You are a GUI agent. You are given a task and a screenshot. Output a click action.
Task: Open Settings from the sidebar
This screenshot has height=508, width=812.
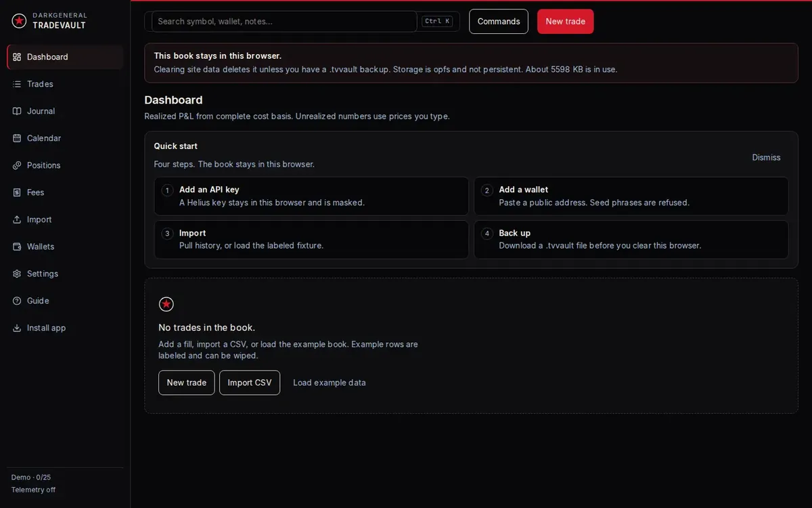pyautogui.click(x=65, y=274)
